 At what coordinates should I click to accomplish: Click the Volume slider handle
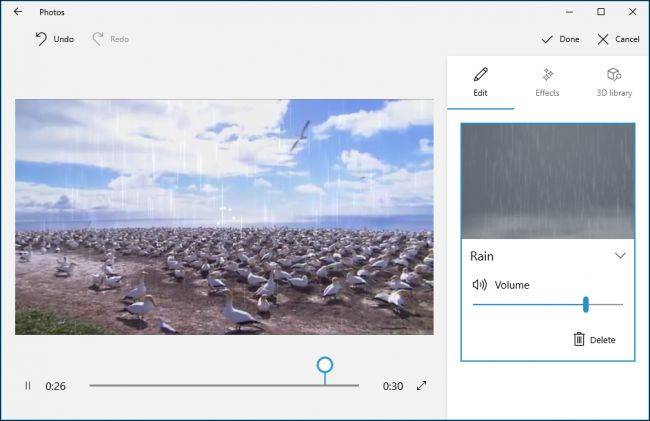point(585,304)
